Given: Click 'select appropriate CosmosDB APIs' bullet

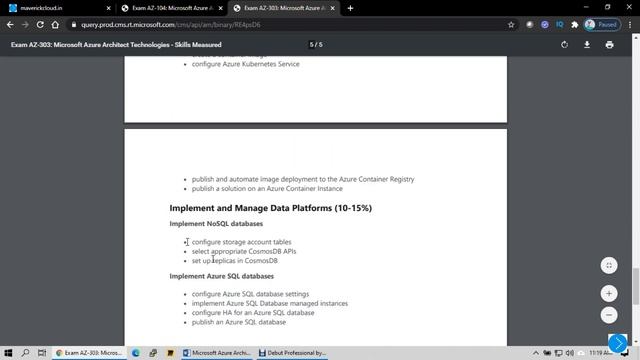Looking at the screenshot, I should pos(244,251).
